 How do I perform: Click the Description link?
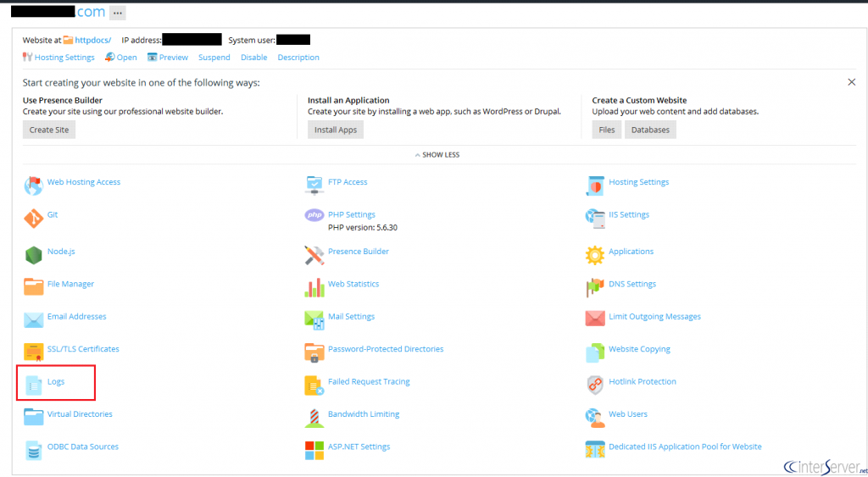pos(298,58)
